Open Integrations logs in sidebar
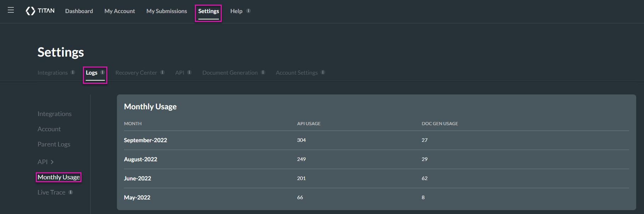The width and height of the screenshot is (644, 214). [x=55, y=114]
